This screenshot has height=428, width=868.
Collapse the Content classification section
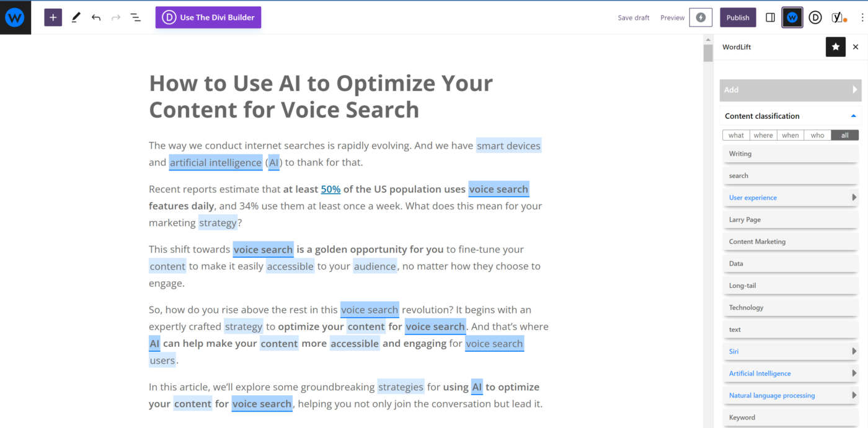tap(853, 116)
